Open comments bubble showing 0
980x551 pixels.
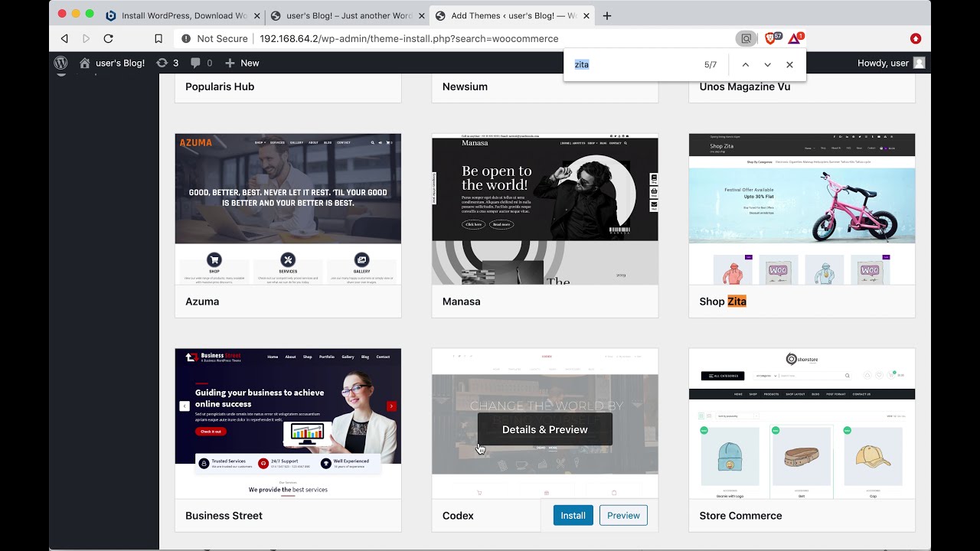pyautogui.click(x=201, y=63)
